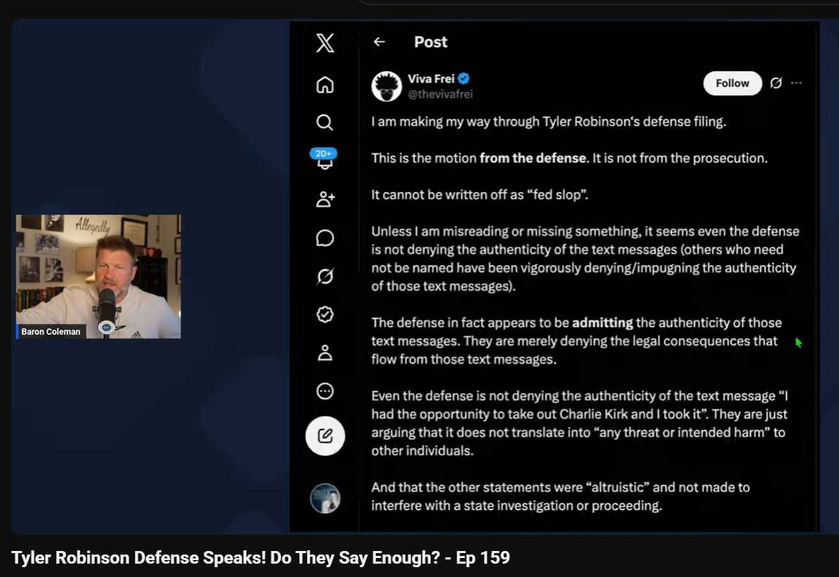This screenshot has height=577, width=839.
Task: Open account avatar at sidebar bottom
Action: [x=325, y=498]
